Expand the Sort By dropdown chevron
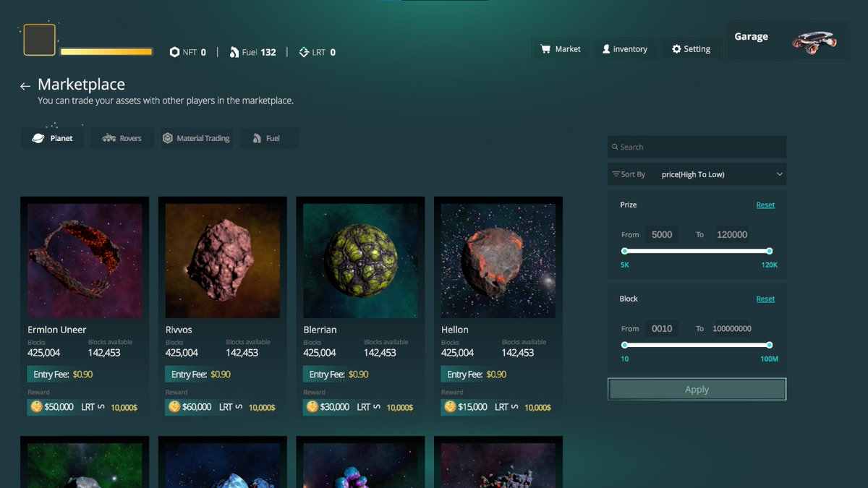The height and width of the screenshot is (488, 868). coord(780,174)
